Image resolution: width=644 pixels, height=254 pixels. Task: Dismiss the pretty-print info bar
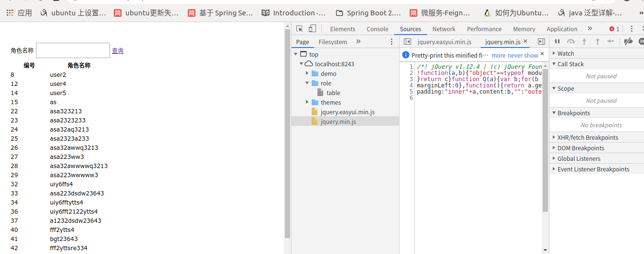pos(543,54)
